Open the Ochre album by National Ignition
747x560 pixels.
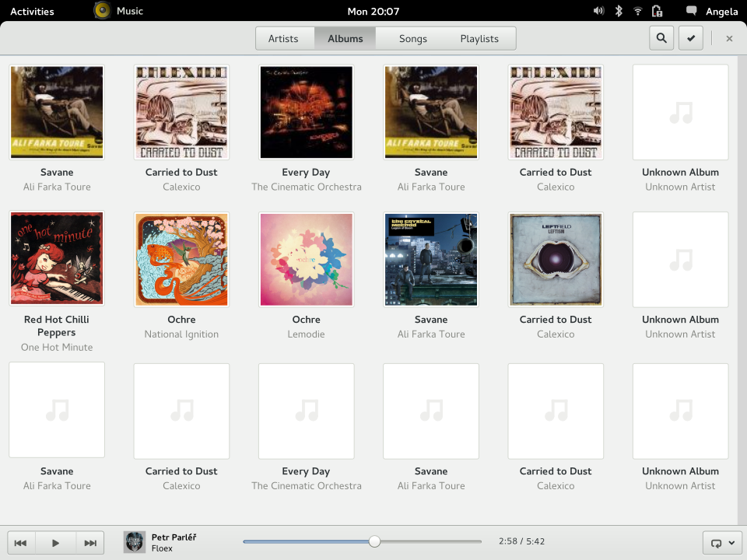[x=181, y=260]
